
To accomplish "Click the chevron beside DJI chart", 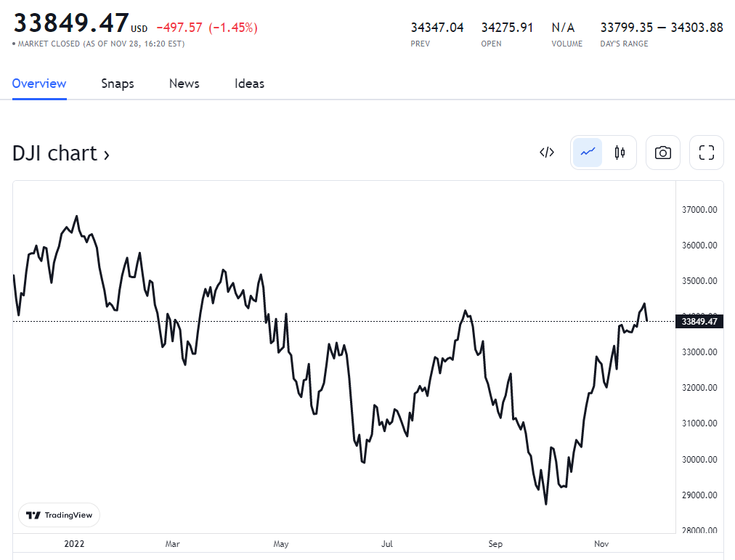I will tap(107, 155).
